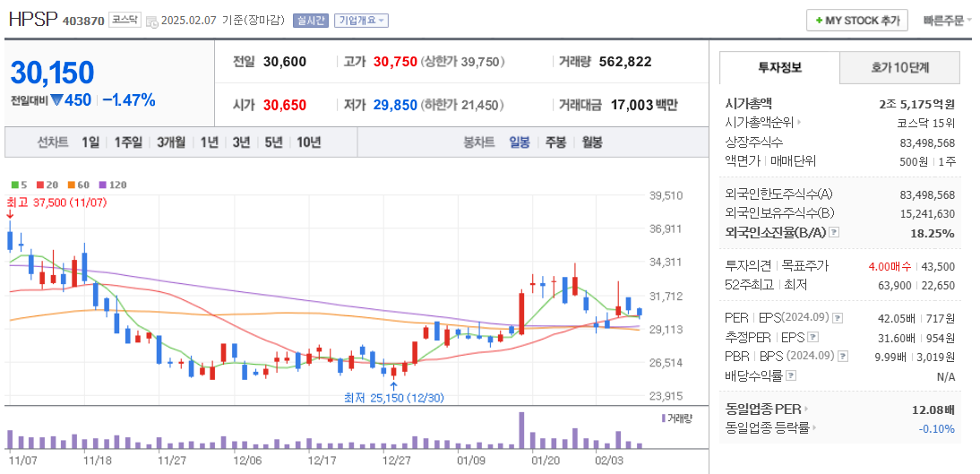Open help icon next to PBR BPS
The height and width of the screenshot is (474, 980).
[843, 357]
